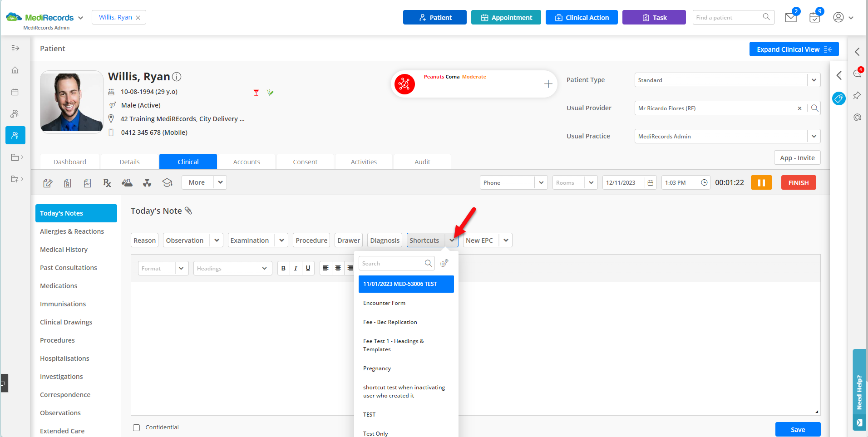Toggle the Confidential checkbox

click(136, 427)
